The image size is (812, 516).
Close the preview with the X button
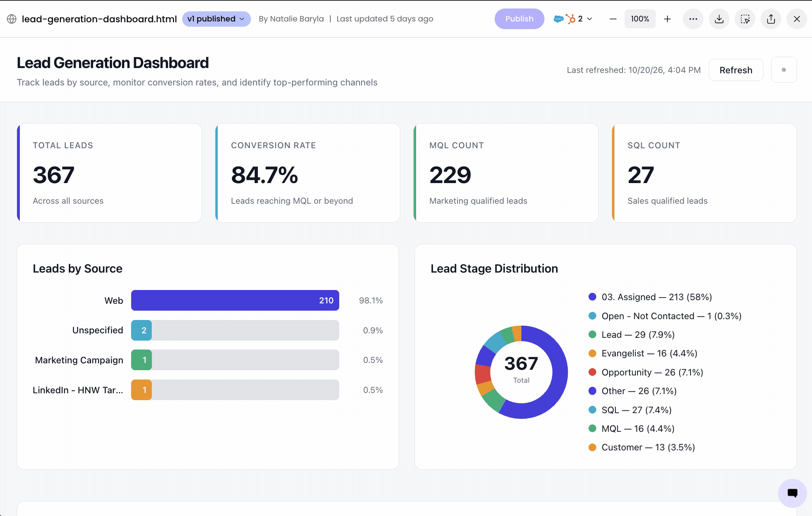pyautogui.click(x=797, y=19)
